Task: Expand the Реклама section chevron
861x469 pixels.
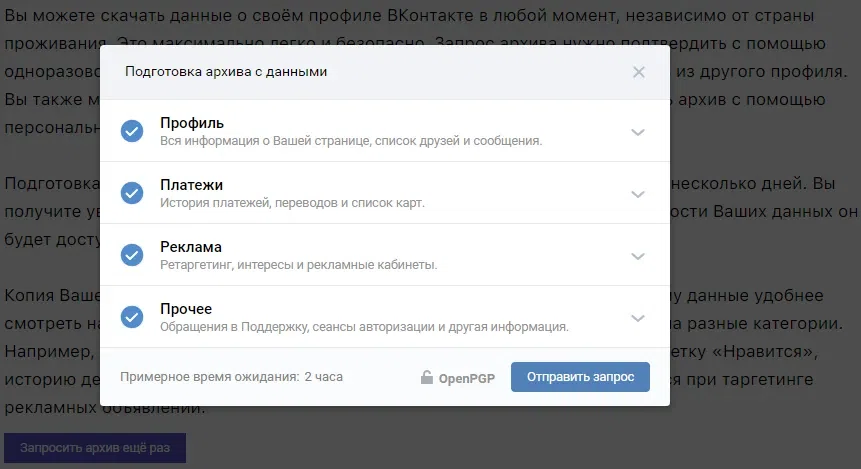Action: coord(638,256)
